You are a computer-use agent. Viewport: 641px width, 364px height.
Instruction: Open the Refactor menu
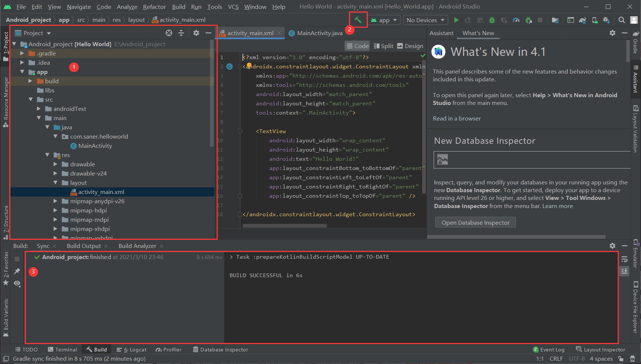tap(154, 7)
